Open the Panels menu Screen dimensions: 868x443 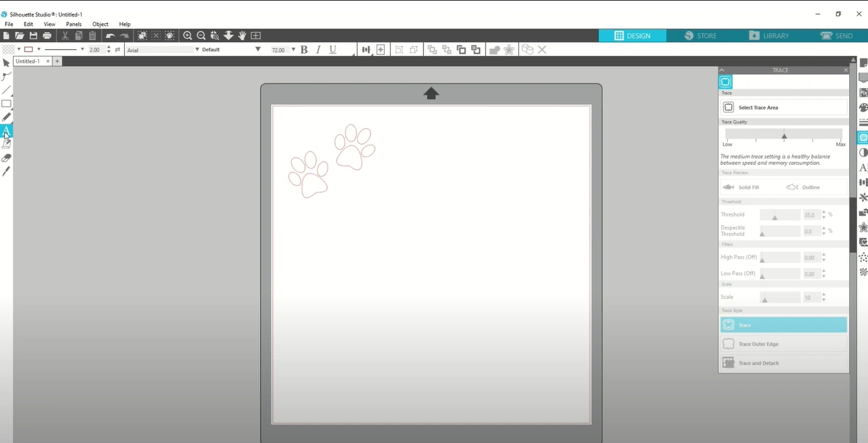coord(74,24)
